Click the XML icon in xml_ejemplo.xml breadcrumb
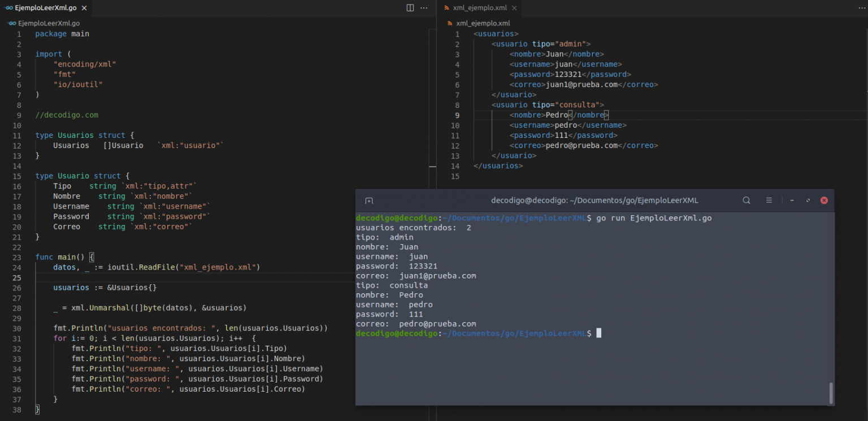 coord(449,23)
